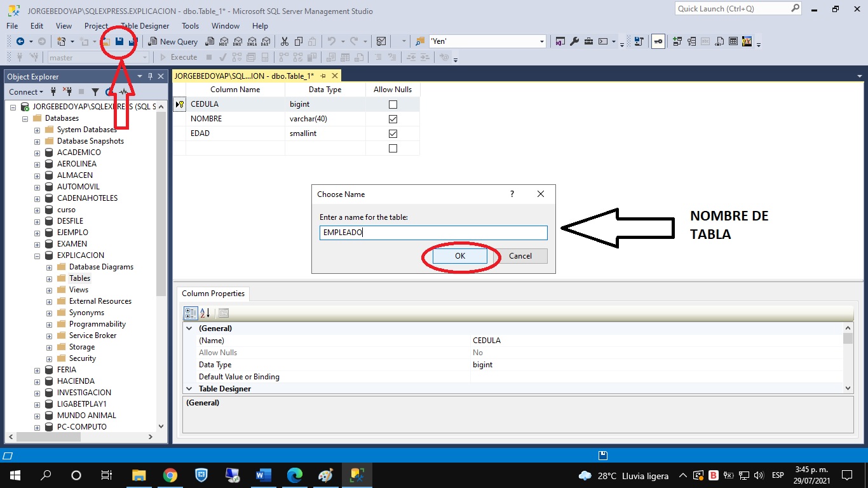
Task: Switch properties to Categorized view icon
Action: tap(190, 313)
